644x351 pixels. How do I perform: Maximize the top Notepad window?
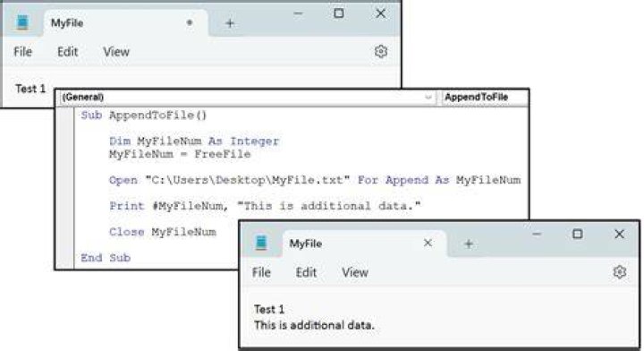(x=339, y=13)
